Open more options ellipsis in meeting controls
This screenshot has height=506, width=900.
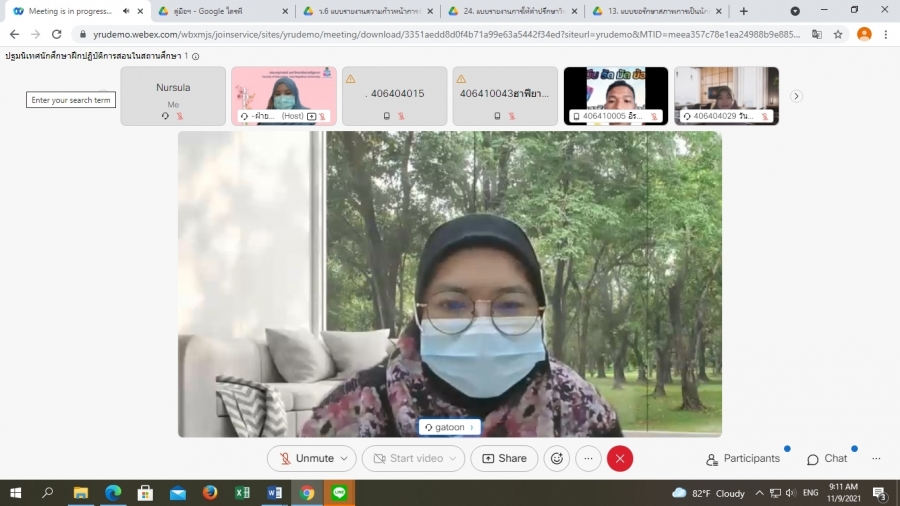588,458
